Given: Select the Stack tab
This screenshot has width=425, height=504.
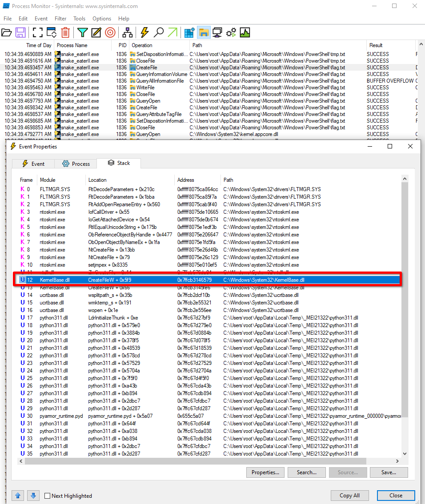Looking at the screenshot, I should tap(119, 163).
